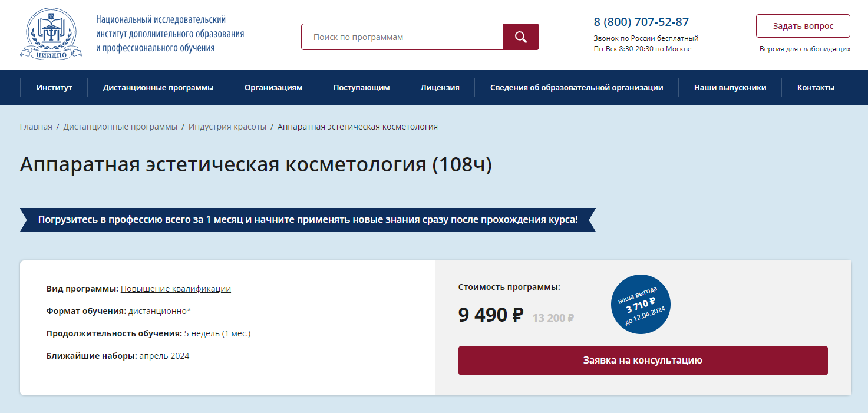
Task: Go to the Лицензия menu section
Action: [440, 87]
